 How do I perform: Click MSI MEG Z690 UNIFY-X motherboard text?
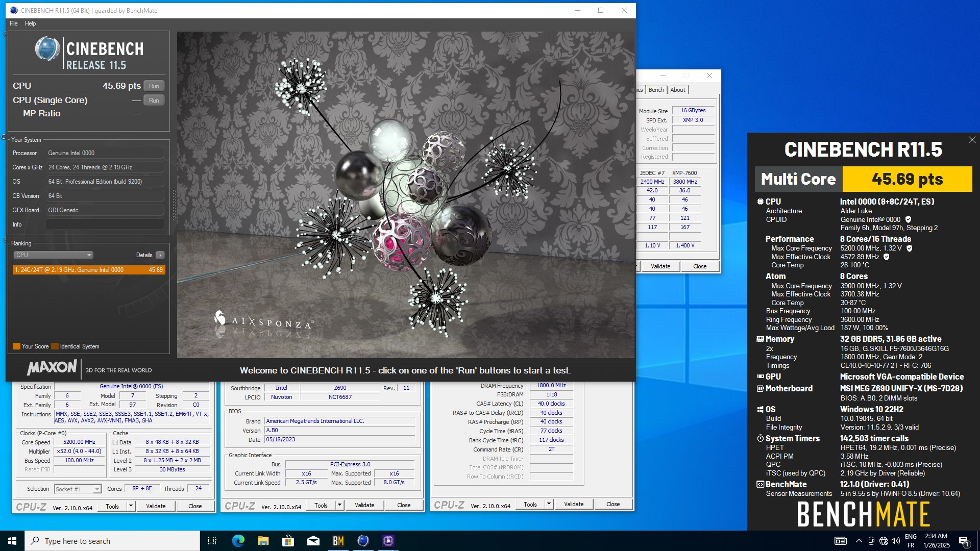click(x=901, y=388)
